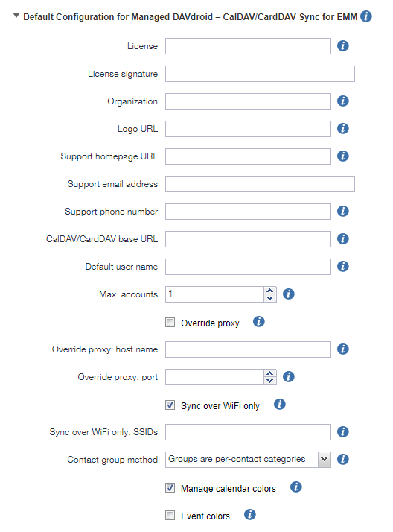The image size is (393, 532).
Task: Click the info icon next to License field
Action: [343, 45]
